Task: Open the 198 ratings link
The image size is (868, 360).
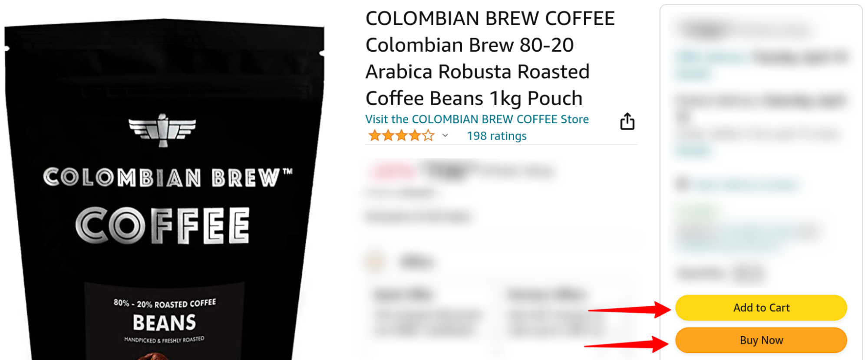Action: coord(497,136)
